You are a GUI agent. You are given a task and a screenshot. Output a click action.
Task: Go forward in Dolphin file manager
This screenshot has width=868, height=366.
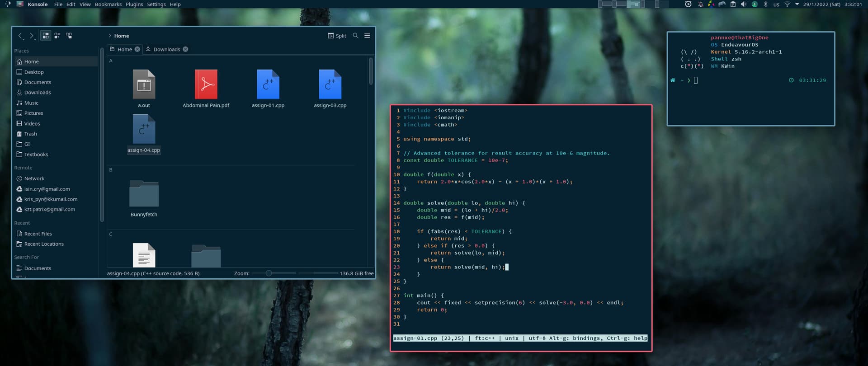click(x=32, y=36)
